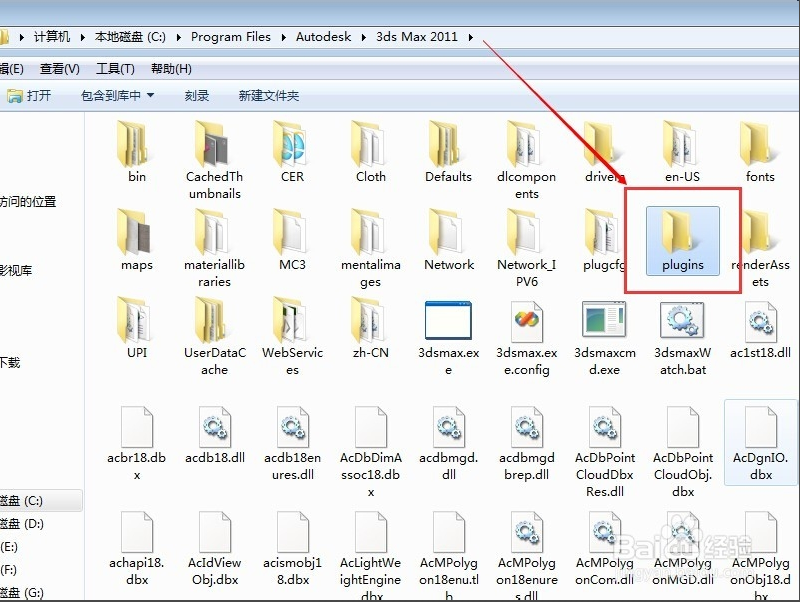Open the CachedThumbnails folder
Viewport: 800px width, 602px height.
click(x=214, y=159)
